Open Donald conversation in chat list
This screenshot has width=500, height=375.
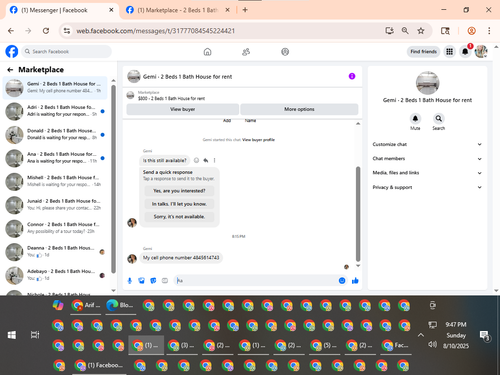point(55,134)
